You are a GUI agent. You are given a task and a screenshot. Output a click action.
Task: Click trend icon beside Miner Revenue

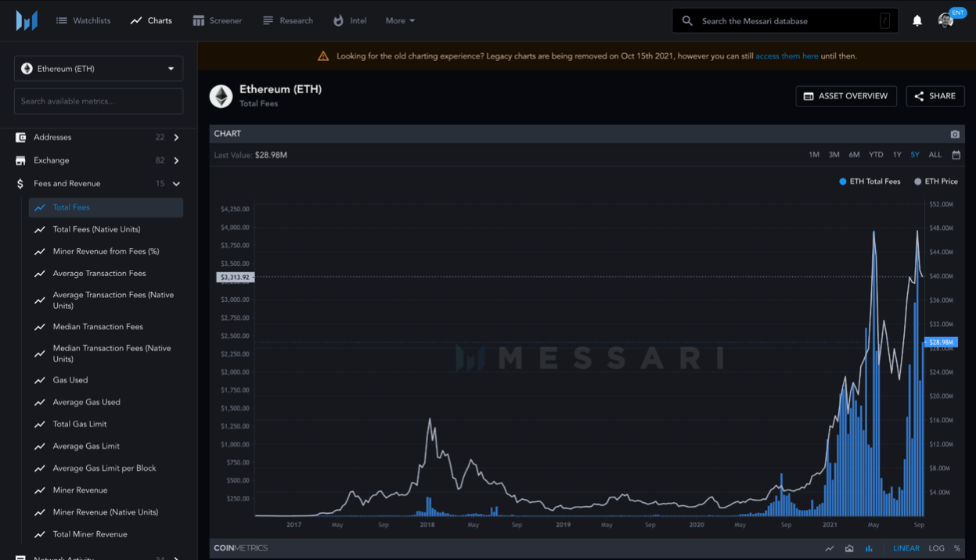[40, 490]
